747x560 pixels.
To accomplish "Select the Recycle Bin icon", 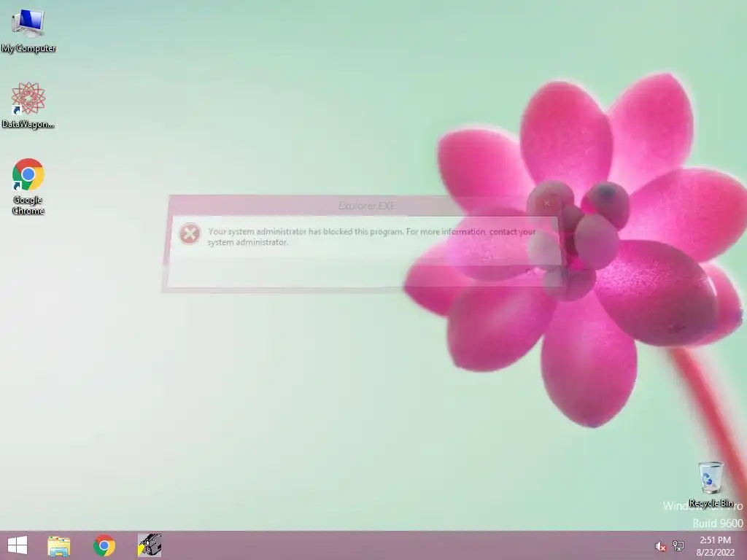I will (x=711, y=484).
